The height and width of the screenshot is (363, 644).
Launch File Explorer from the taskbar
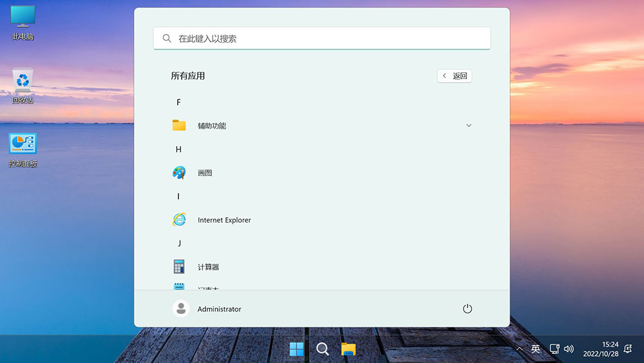pyautogui.click(x=348, y=349)
